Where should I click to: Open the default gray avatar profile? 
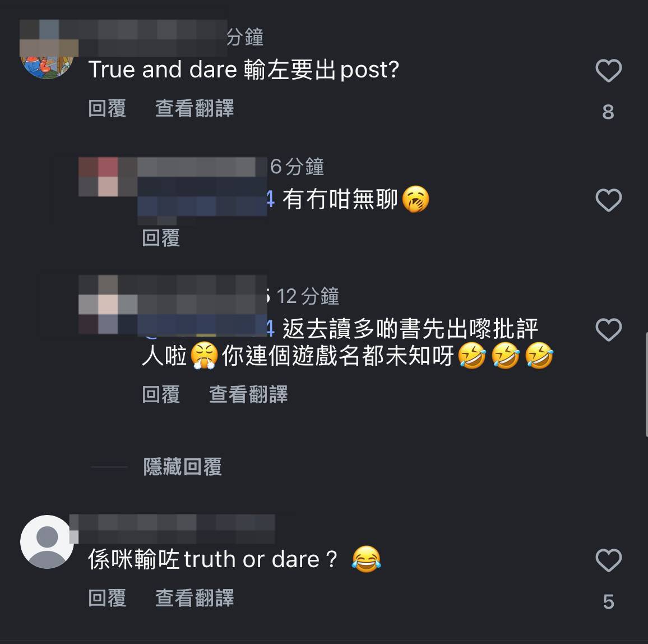(47, 541)
